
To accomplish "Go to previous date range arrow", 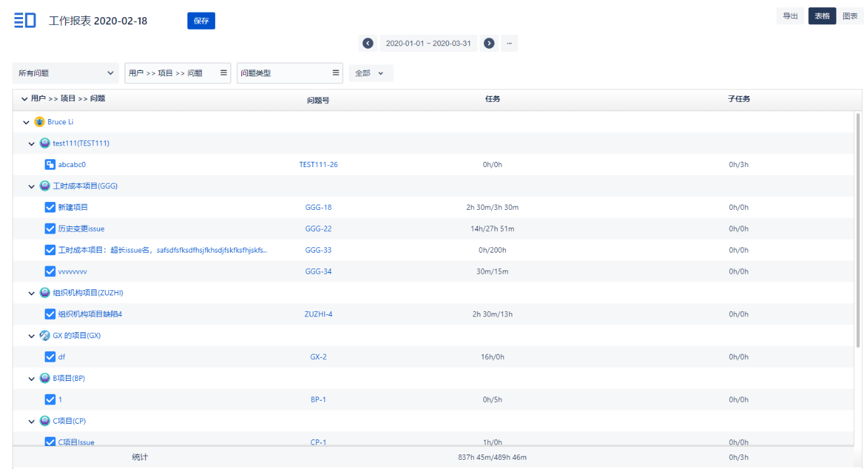I will tap(368, 43).
